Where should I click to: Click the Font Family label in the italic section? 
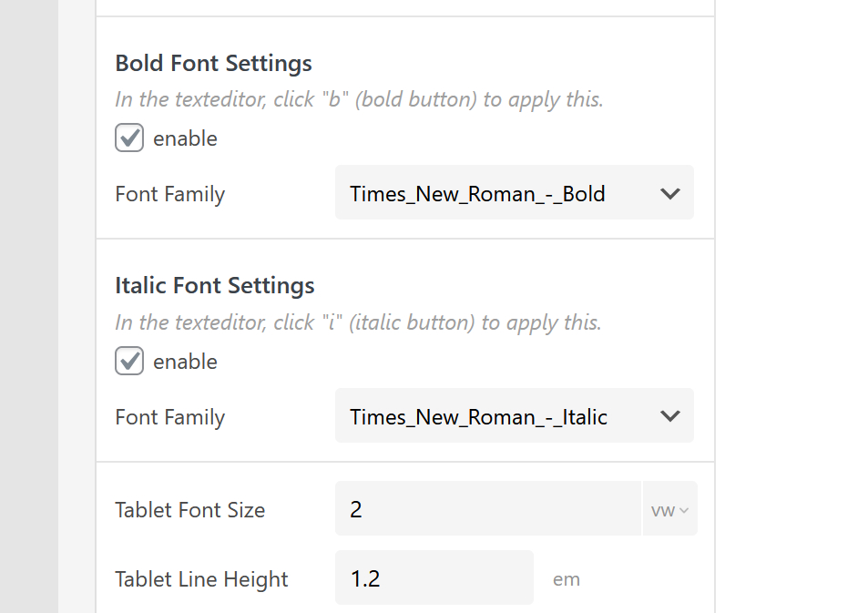pyautogui.click(x=169, y=417)
